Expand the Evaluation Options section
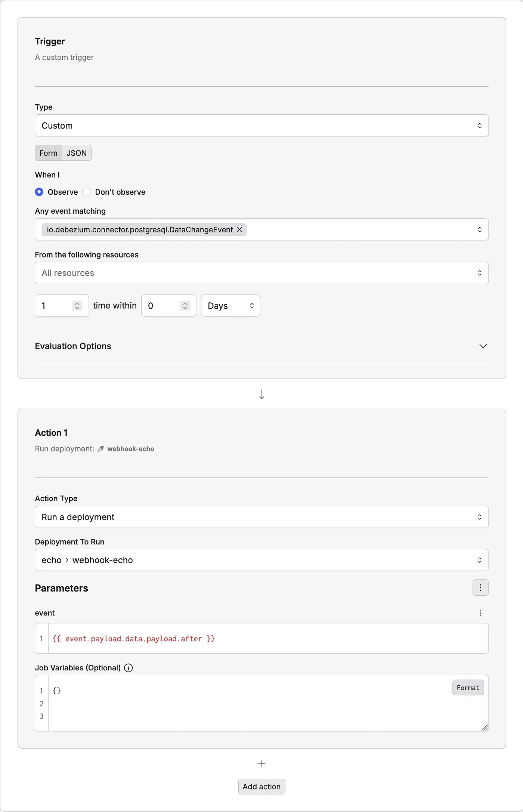This screenshot has height=812, width=523. 483,346
